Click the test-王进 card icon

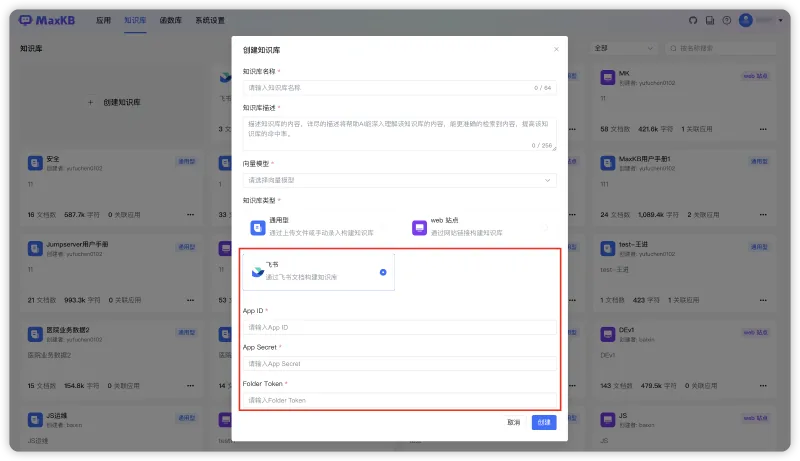[x=607, y=249]
